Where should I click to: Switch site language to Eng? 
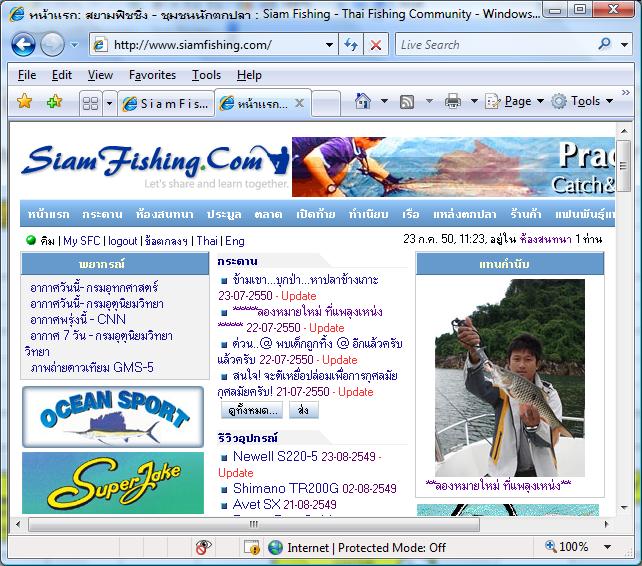pos(235,241)
